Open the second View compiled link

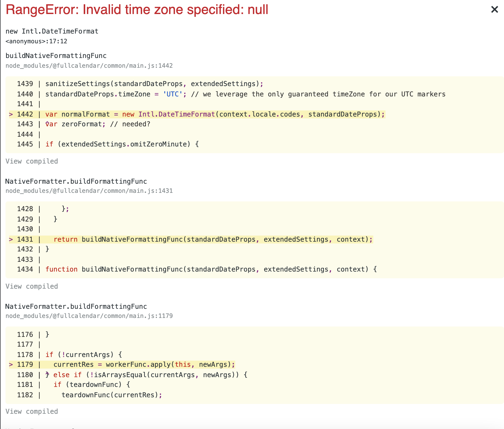31,286
